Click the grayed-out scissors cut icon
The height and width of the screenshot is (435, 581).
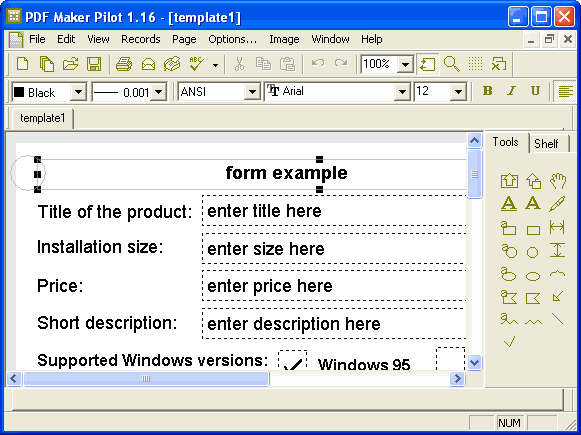239,64
